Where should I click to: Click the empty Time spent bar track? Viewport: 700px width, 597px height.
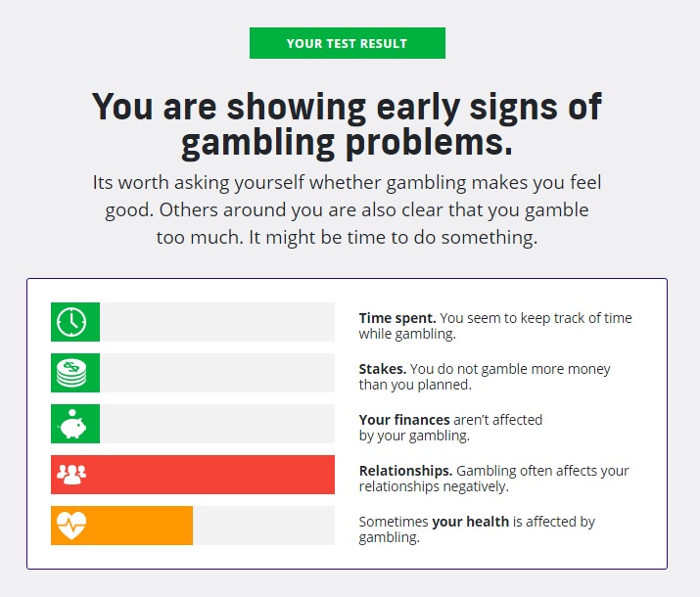(217, 322)
